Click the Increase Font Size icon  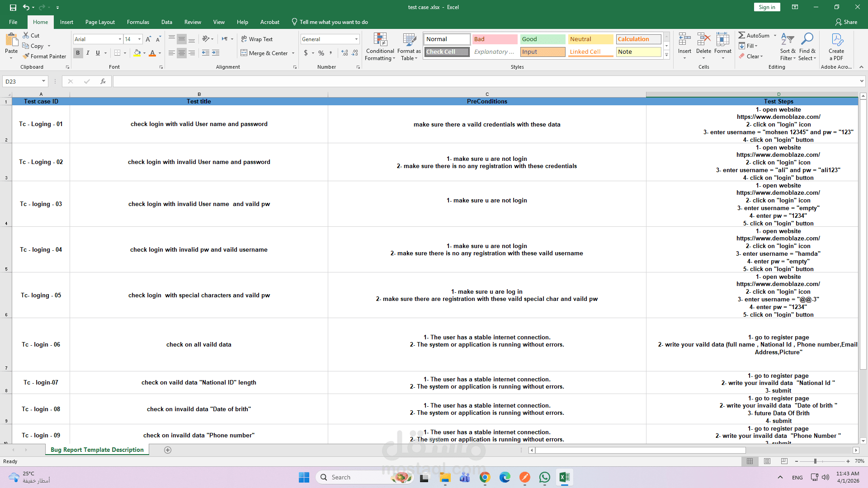pyautogui.click(x=148, y=39)
